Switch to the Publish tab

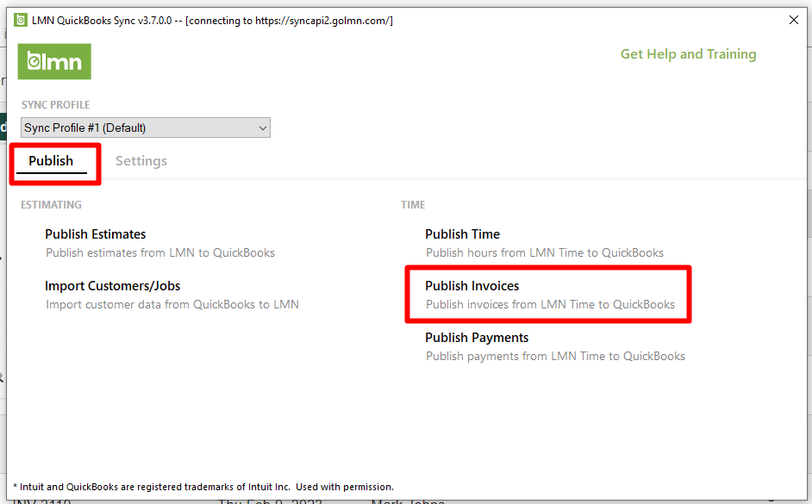click(x=51, y=161)
